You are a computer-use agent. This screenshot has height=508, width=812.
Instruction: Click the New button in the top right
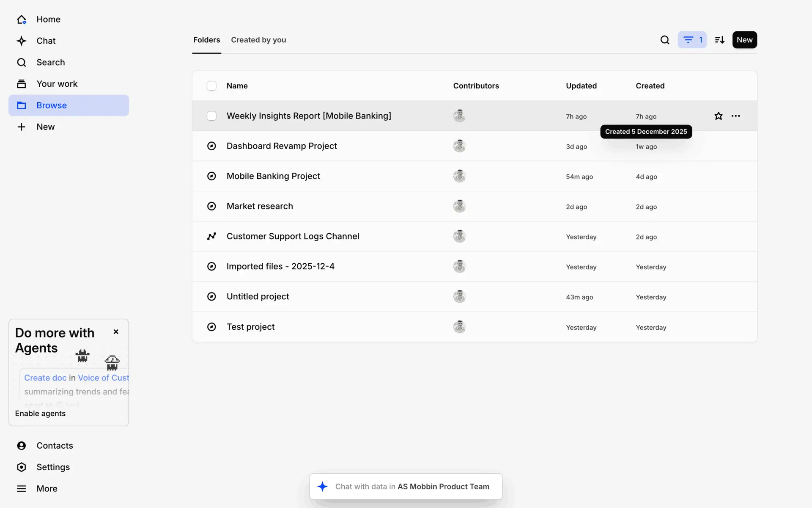coord(744,40)
